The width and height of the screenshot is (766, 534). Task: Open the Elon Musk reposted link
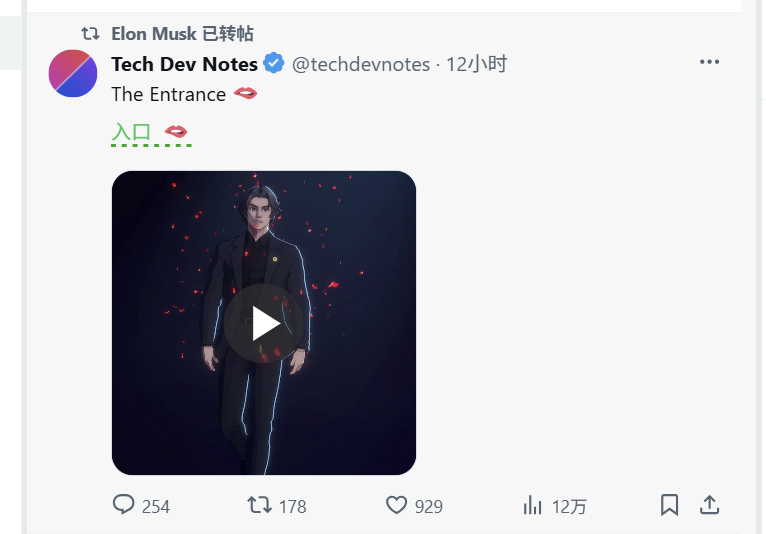click(182, 34)
